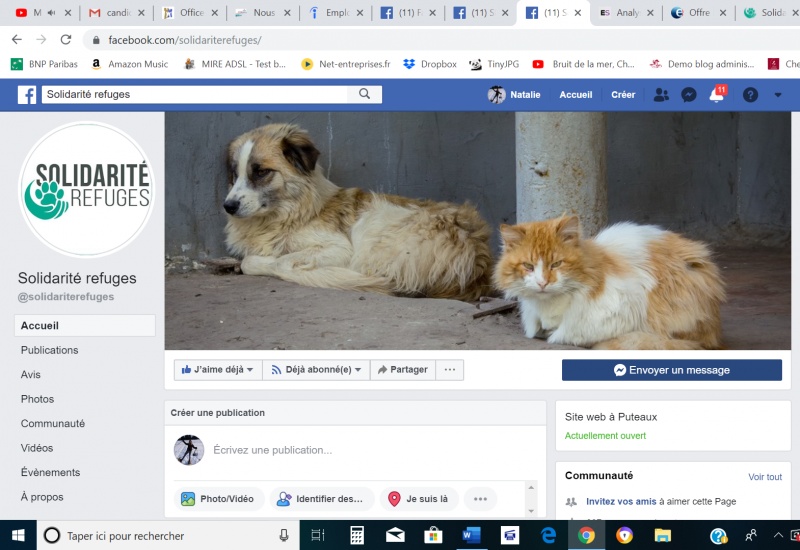The width and height of the screenshot is (800, 550).
Task: Add Photo/Vidéo to the publication
Action: (x=218, y=498)
